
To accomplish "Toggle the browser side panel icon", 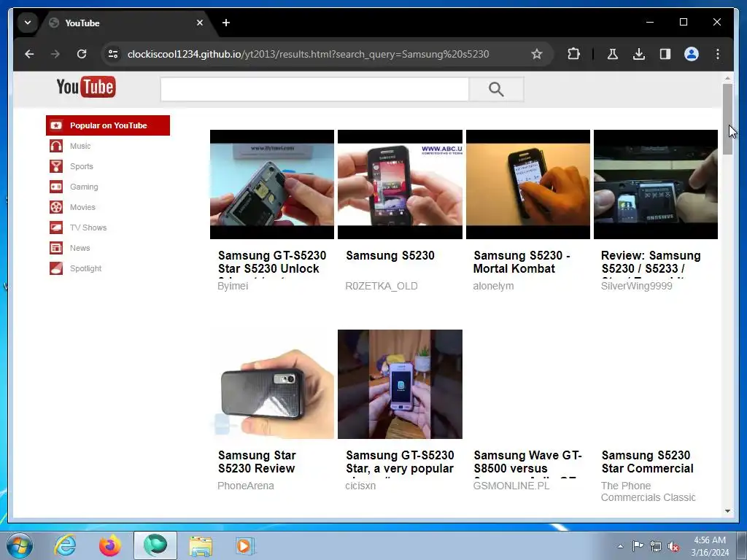I will pos(665,54).
